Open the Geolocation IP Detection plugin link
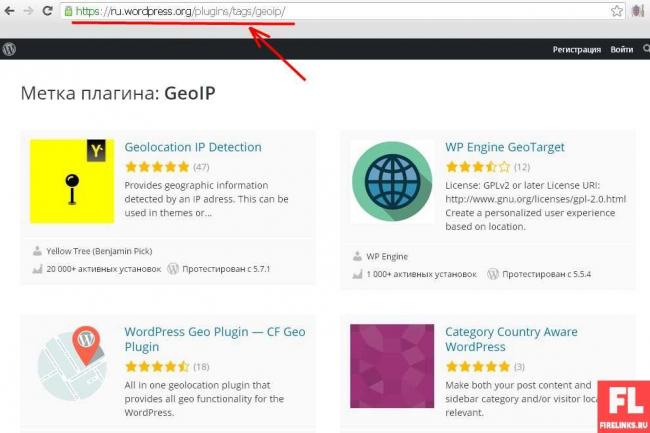 193,147
